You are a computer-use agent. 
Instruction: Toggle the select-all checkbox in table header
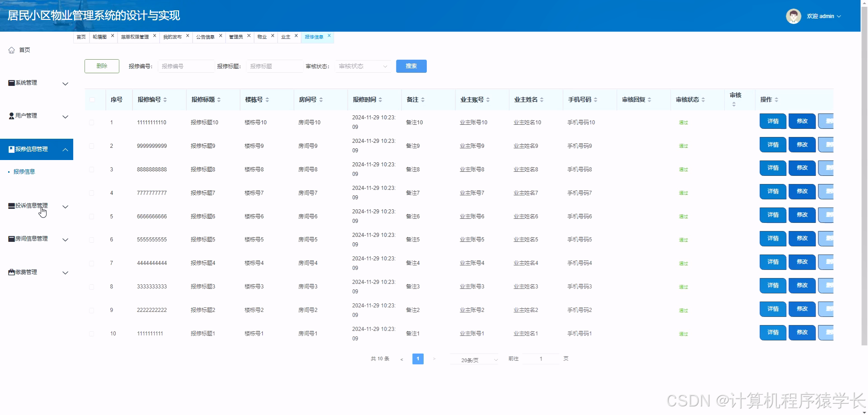coord(92,99)
